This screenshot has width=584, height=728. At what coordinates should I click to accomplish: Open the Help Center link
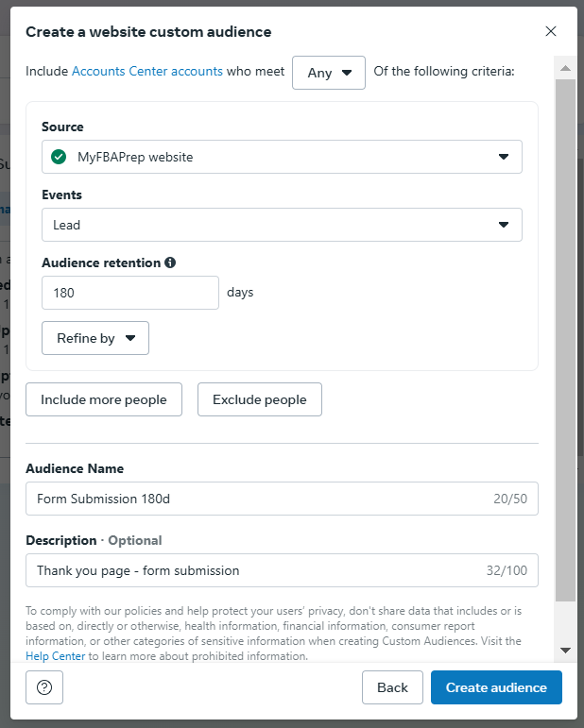tap(56, 656)
